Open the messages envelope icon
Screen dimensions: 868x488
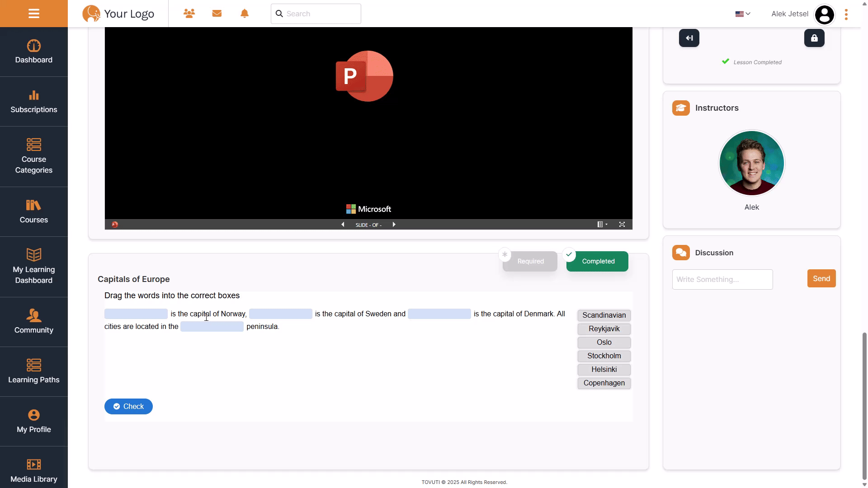pos(217,14)
